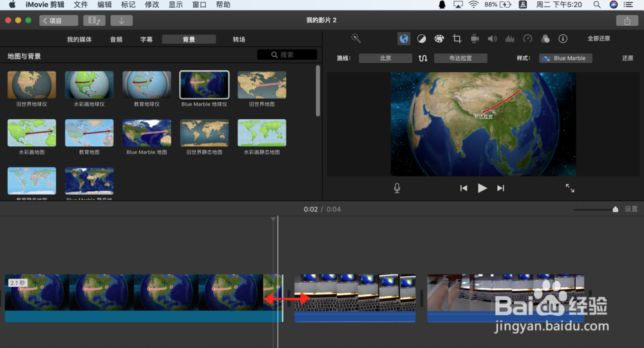644x348 pixels.
Task: Open the 标记 menu
Action: [x=128, y=5]
